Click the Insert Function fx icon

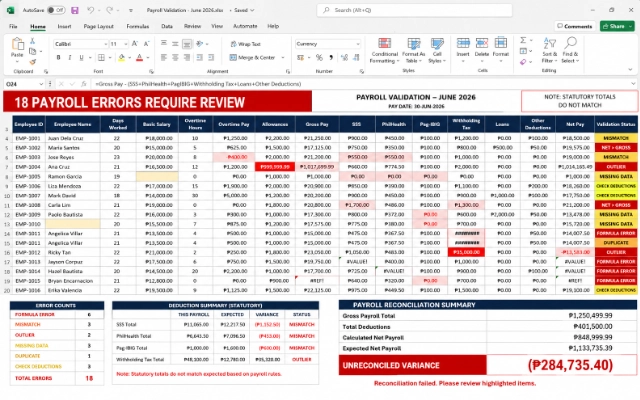pyautogui.click(x=84, y=84)
